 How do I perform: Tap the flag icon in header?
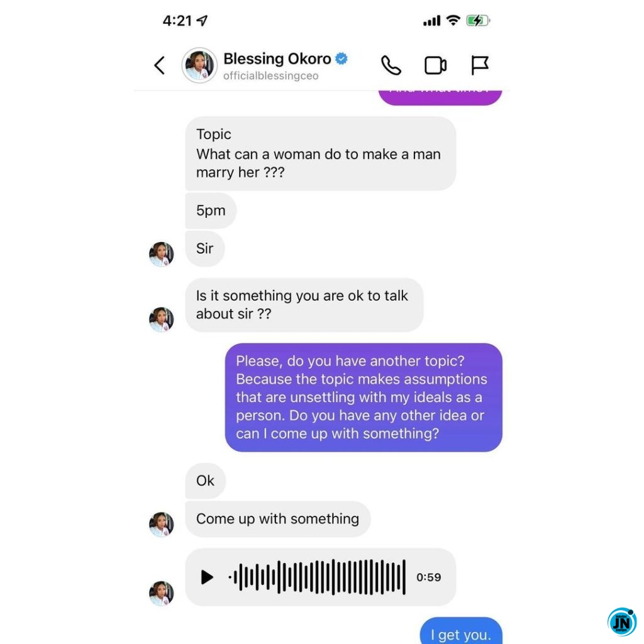coord(480,65)
